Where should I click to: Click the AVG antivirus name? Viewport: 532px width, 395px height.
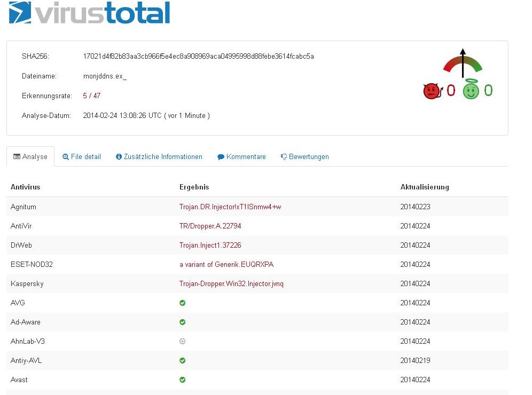point(18,303)
